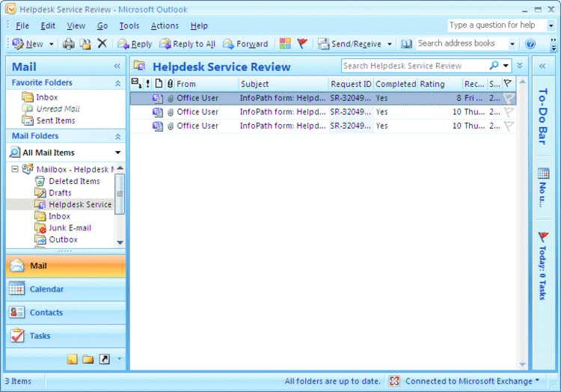The height and width of the screenshot is (392, 561).
Task: Click the calendar icon in To-Do Bar
Action: tap(543, 174)
